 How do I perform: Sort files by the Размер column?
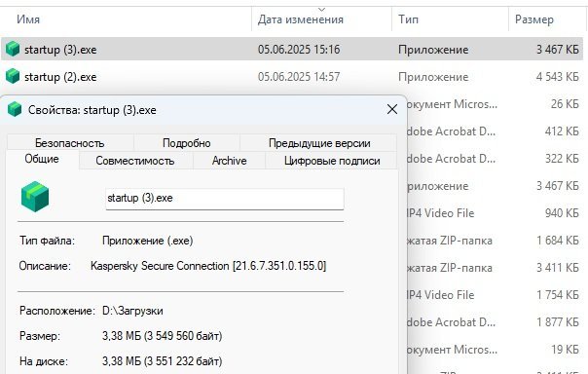coord(534,19)
